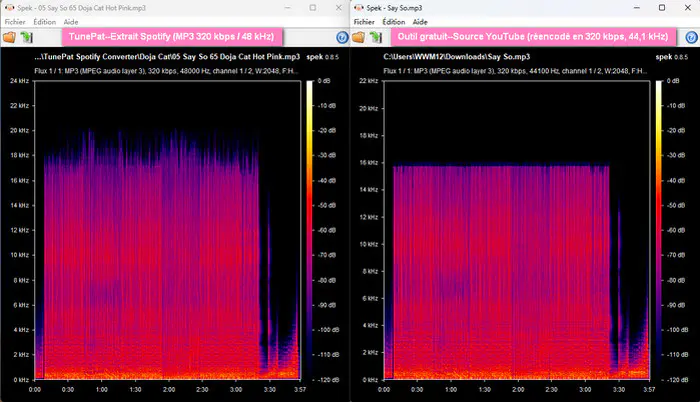Open Aide menu in right Say So window

tap(420, 22)
